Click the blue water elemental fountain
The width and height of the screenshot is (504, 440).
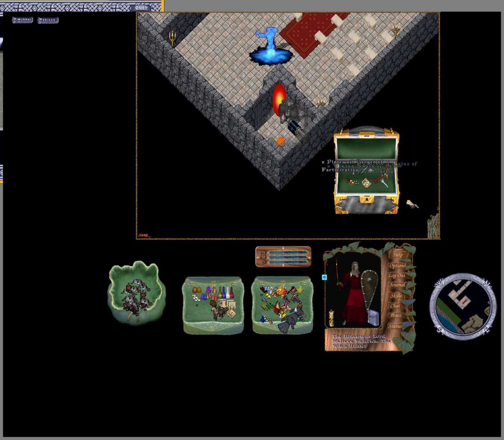(271, 47)
